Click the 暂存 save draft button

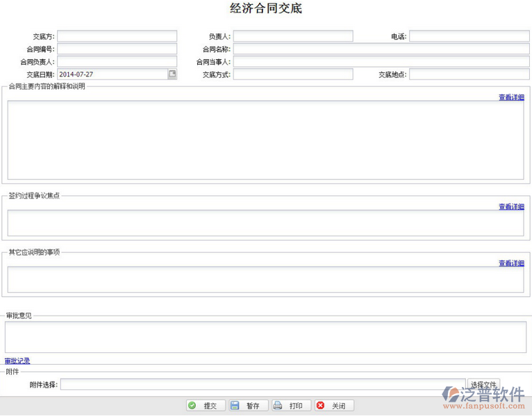tap(247, 406)
